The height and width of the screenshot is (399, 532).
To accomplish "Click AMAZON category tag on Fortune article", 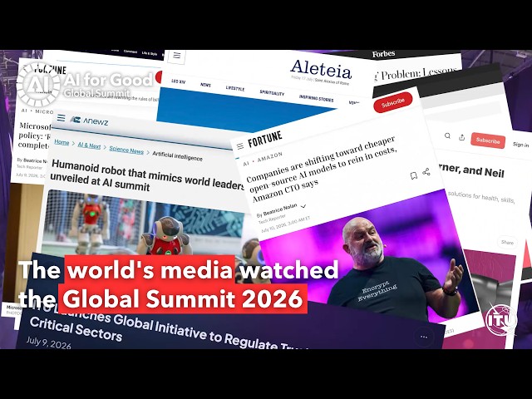I will [270, 157].
